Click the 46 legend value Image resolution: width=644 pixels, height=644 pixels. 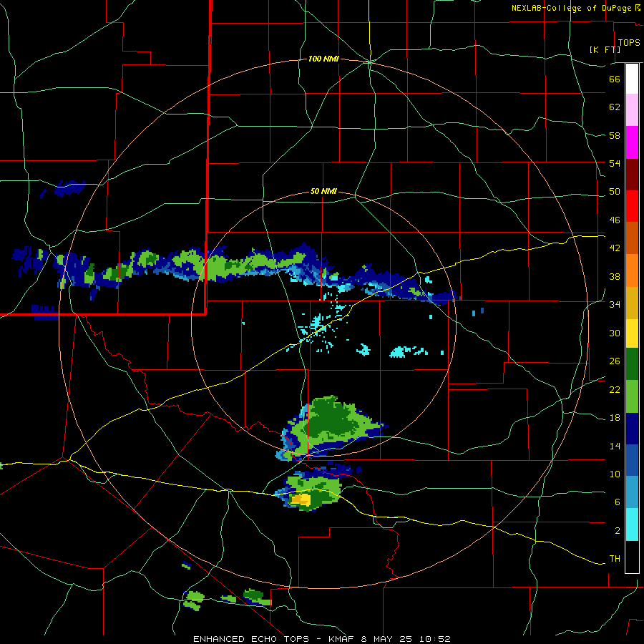(x=615, y=220)
